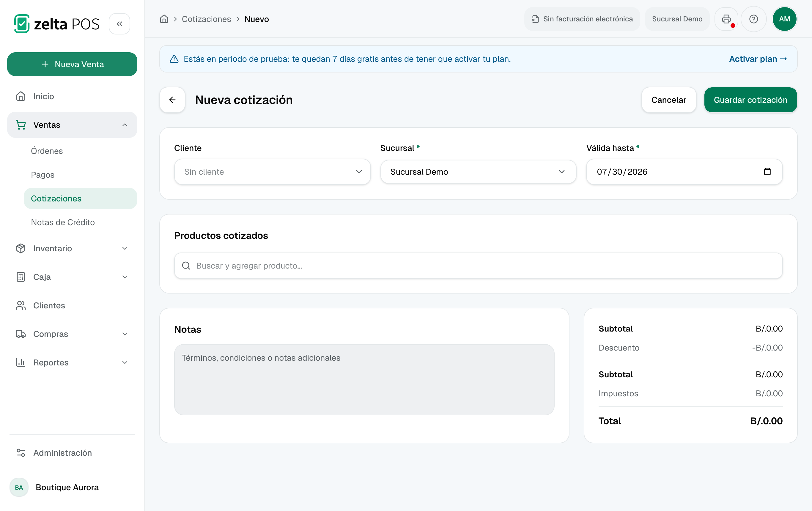Open the Clientes section
This screenshot has height=511, width=812.
tap(72, 305)
